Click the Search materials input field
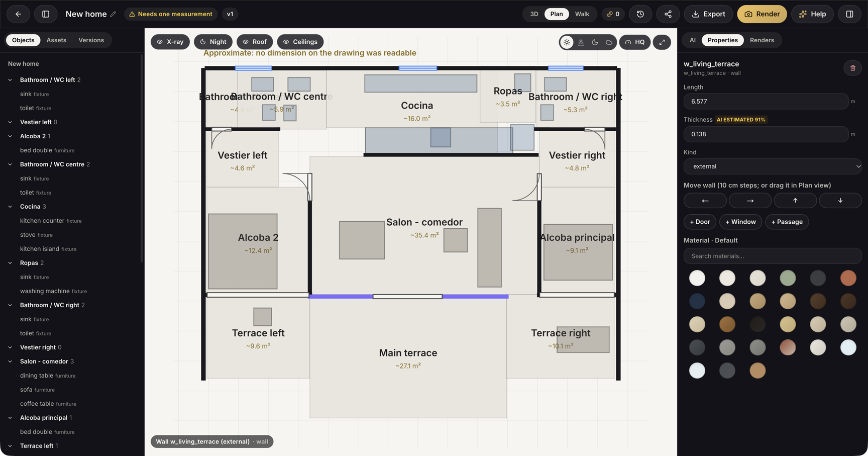 coord(773,256)
